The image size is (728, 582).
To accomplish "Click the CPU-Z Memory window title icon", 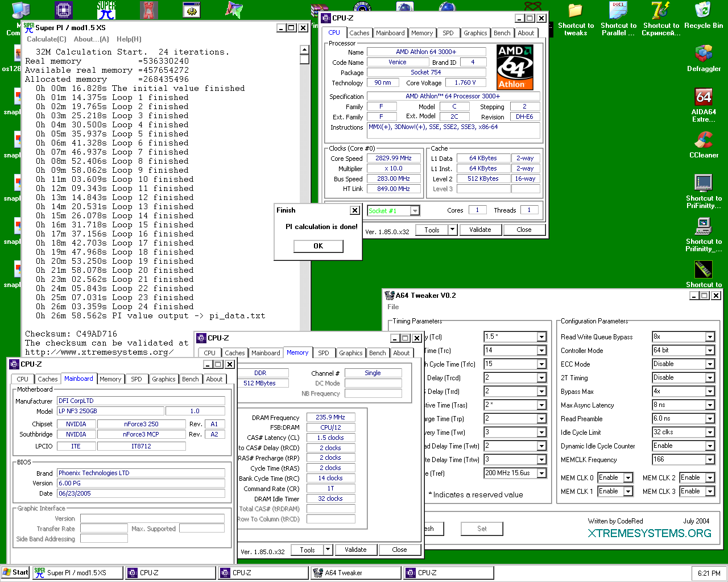I will point(201,338).
